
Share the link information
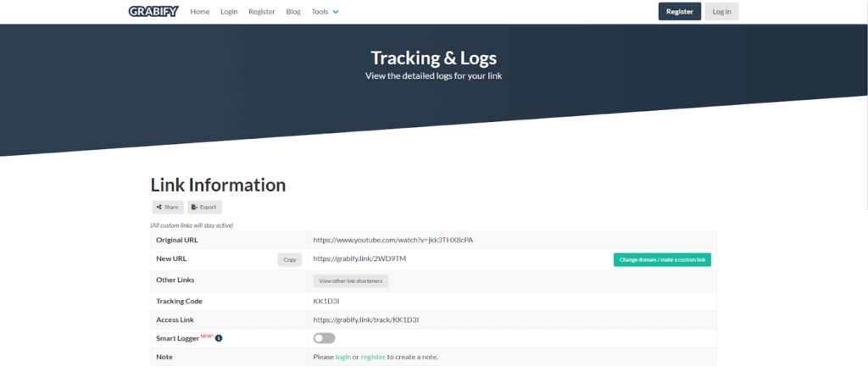click(x=168, y=207)
